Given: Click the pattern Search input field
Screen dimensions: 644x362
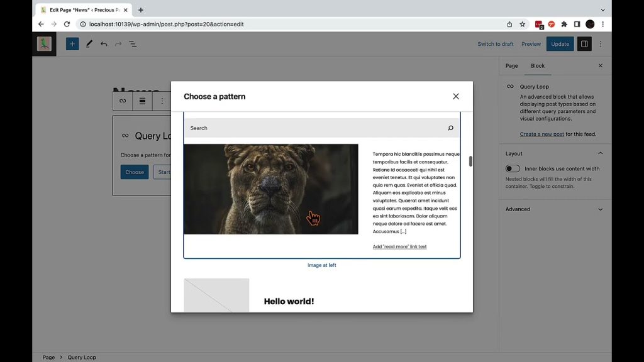Looking at the screenshot, I should [x=314, y=128].
